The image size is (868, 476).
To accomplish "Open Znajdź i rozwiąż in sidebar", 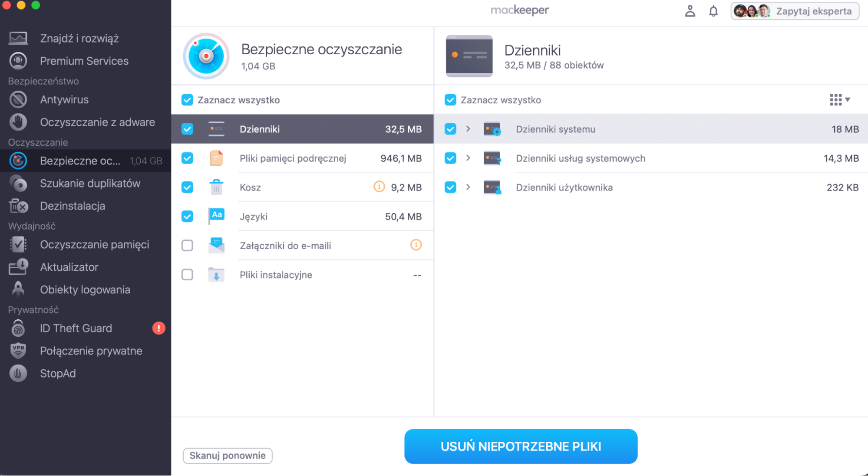I will (86, 38).
